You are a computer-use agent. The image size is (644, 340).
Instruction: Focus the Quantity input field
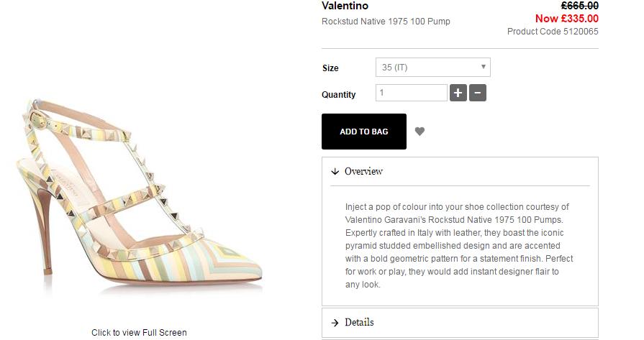coord(411,93)
